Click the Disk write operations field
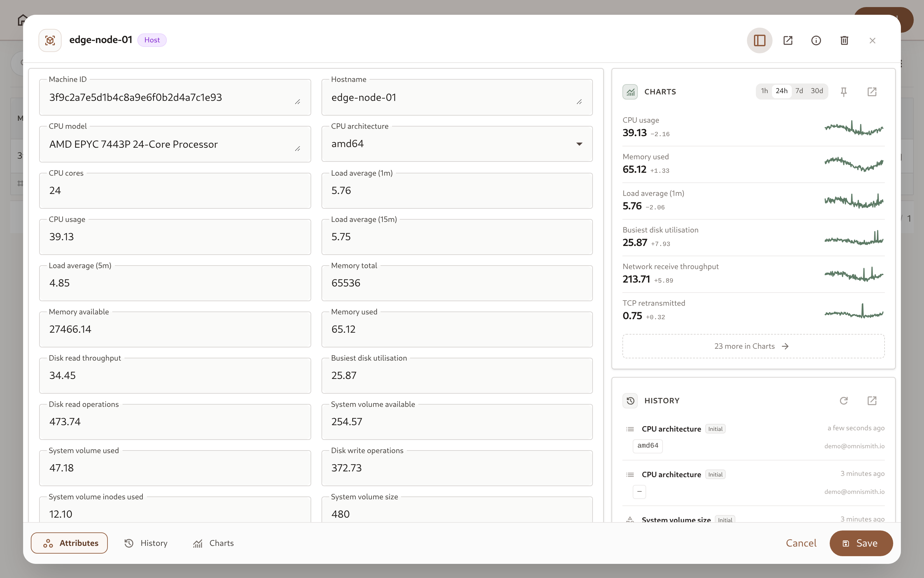The width and height of the screenshot is (924, 578). click(x=457, y=468)
